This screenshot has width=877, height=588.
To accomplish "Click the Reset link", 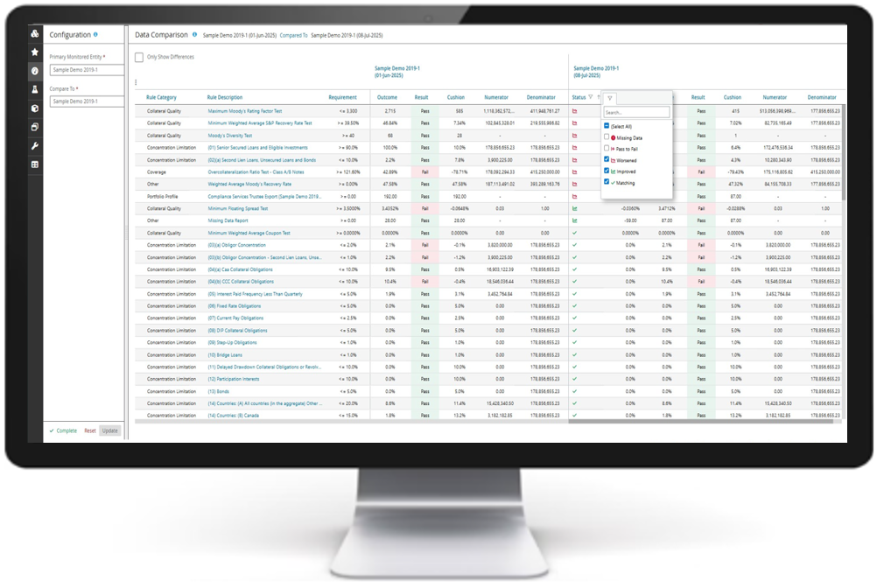I will (90, 430).
